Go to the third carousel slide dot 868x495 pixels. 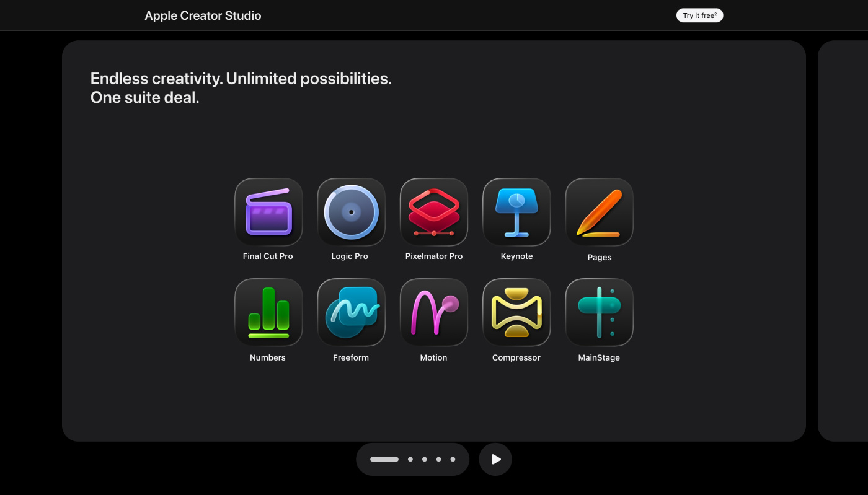coord(425,459)
